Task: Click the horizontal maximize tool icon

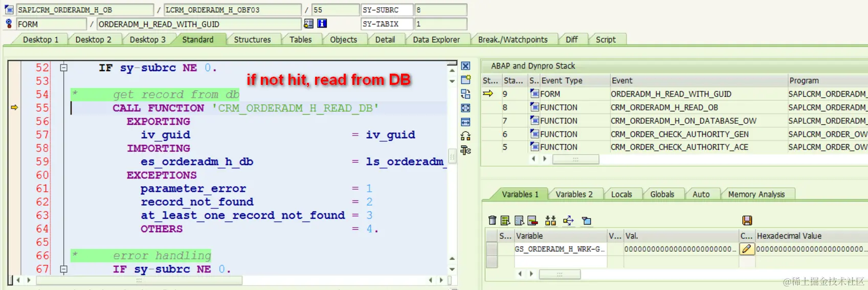Action: tap(465, 122)
